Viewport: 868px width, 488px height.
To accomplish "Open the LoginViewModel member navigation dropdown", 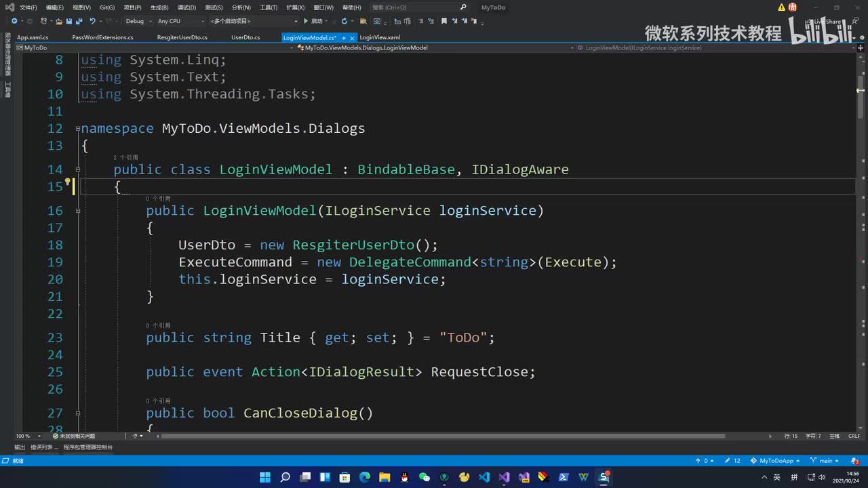I will [715, 48].
